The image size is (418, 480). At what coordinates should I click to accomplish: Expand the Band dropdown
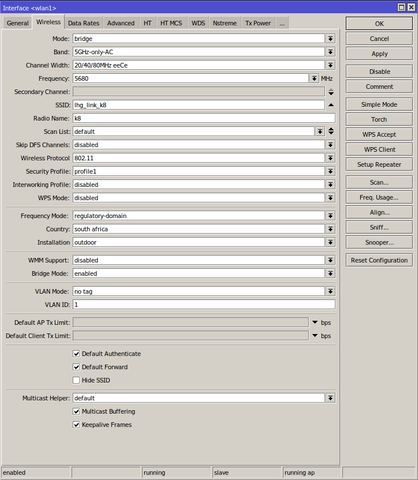(x=330, y=52)
